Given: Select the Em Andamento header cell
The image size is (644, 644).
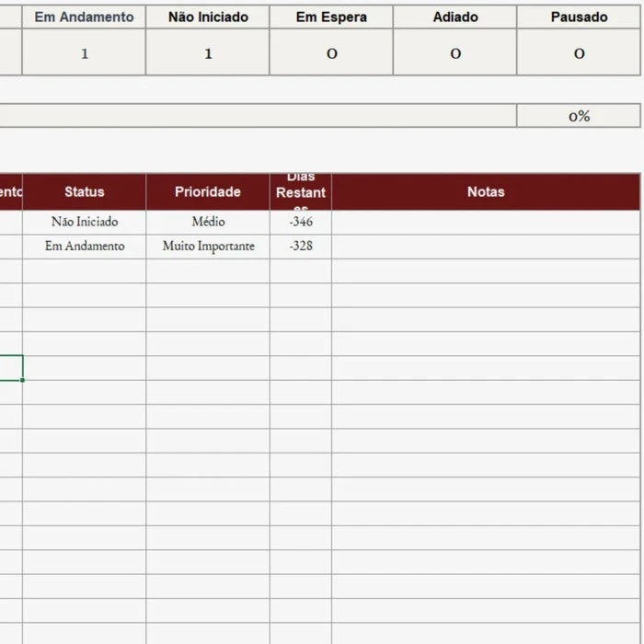Looking at the screenshot, I should point(84,17).
